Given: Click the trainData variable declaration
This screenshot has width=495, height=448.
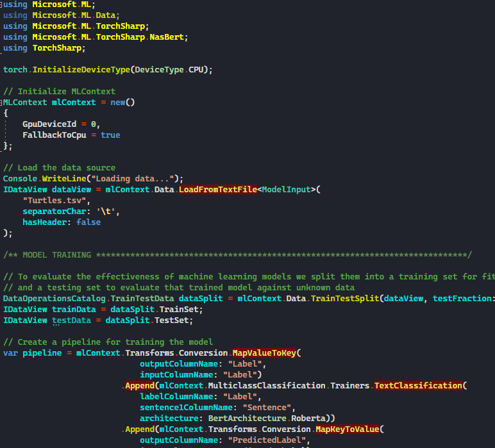Looking at the screenshot, I should (x=74, y=310).
